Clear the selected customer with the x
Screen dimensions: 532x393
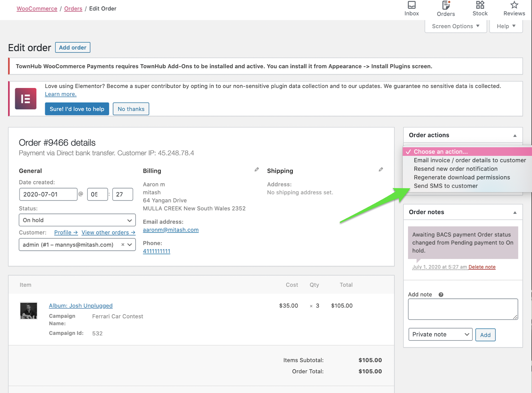123,245
